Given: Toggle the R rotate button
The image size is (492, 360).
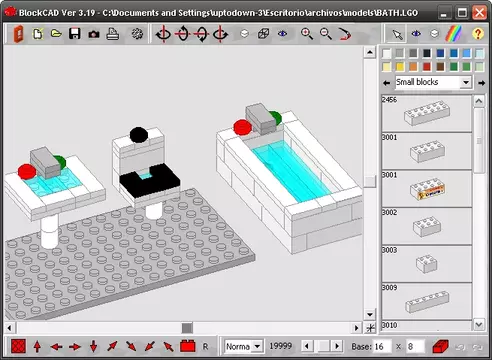Looking at the screenshot, I should [x=205, y=347].
